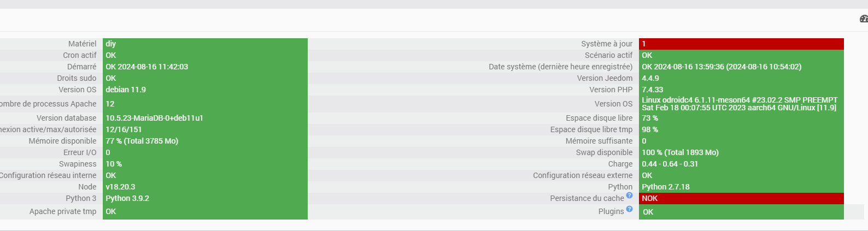
Task: Click the Démarré start time value
Action: pyautogui.click(x=146, y=67)
